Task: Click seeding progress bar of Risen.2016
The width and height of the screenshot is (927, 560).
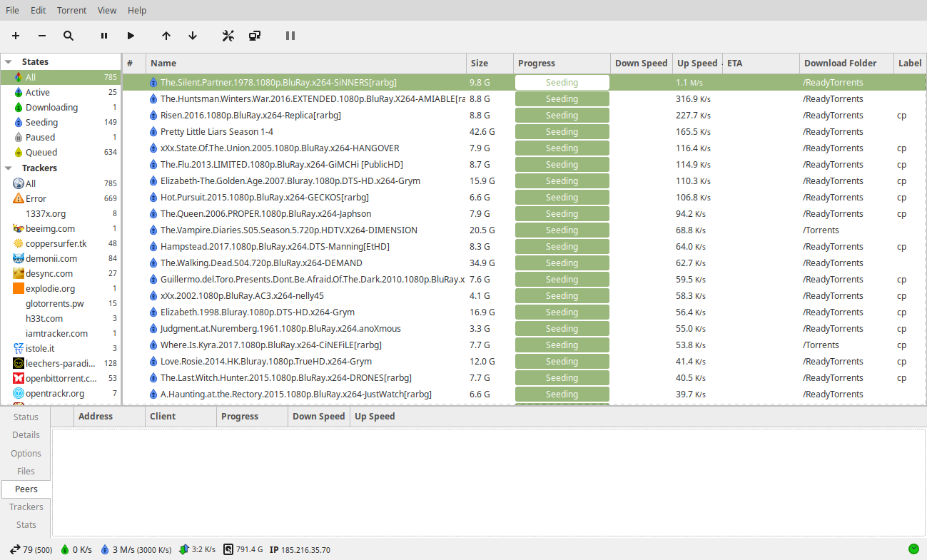Action: coord(562,115)
